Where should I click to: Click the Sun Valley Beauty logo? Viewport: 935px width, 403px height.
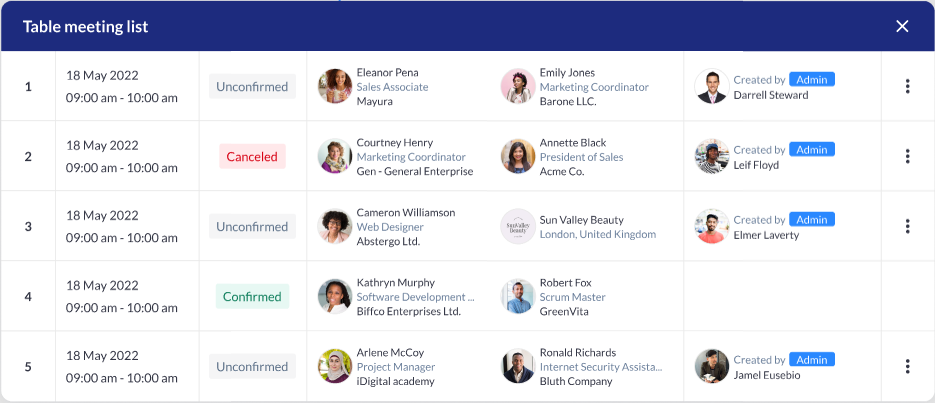(x=518, y=227)
